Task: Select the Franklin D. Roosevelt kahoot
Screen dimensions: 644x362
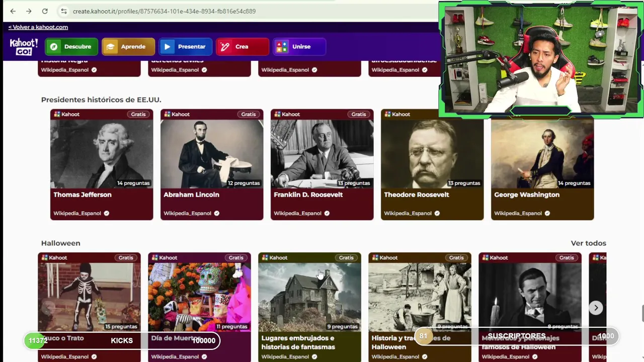Action: (322, 164)
